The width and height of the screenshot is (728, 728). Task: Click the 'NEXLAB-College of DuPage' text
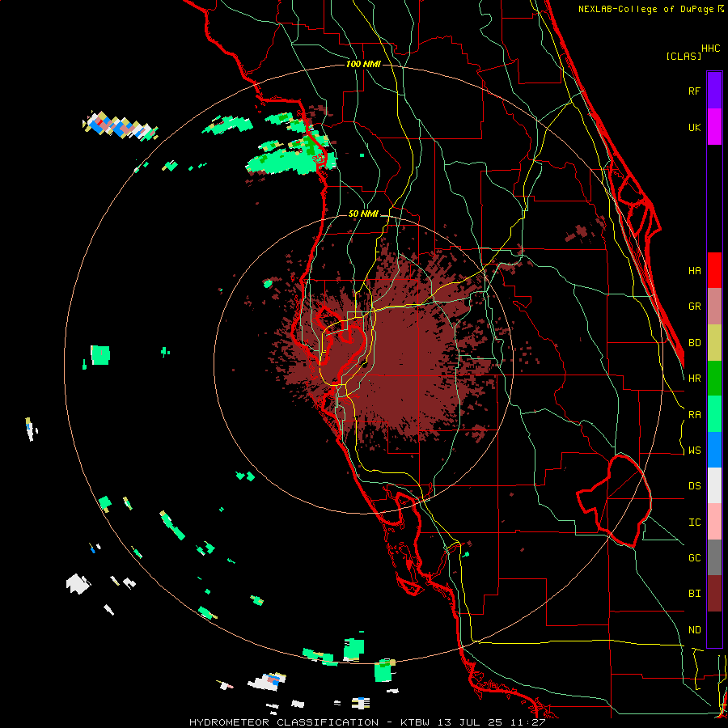[646, 9]
